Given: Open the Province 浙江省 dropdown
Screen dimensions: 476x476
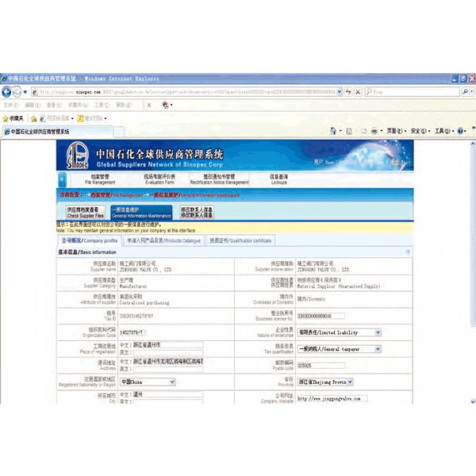Looking at the screenshot, I should [325, 382].
